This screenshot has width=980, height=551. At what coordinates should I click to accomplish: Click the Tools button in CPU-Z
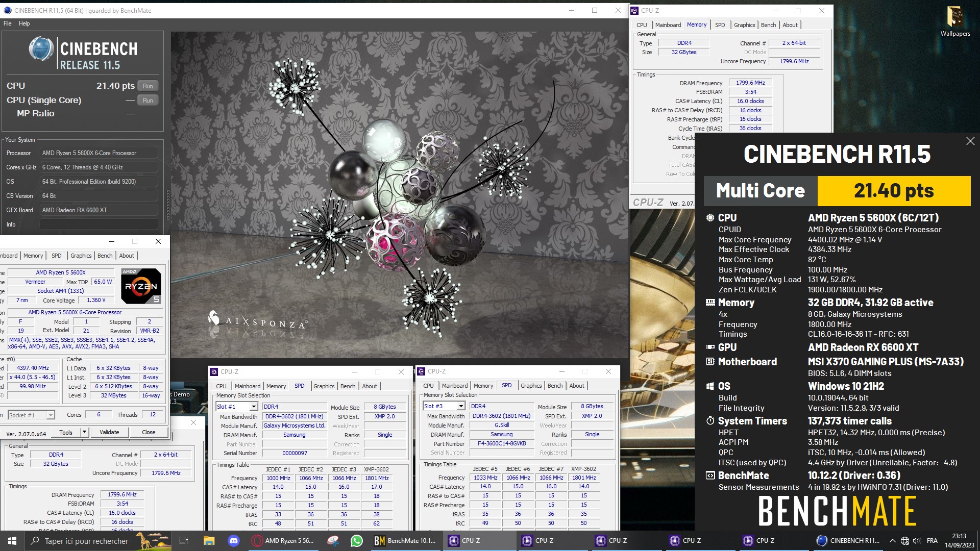(x=66, y=432)
